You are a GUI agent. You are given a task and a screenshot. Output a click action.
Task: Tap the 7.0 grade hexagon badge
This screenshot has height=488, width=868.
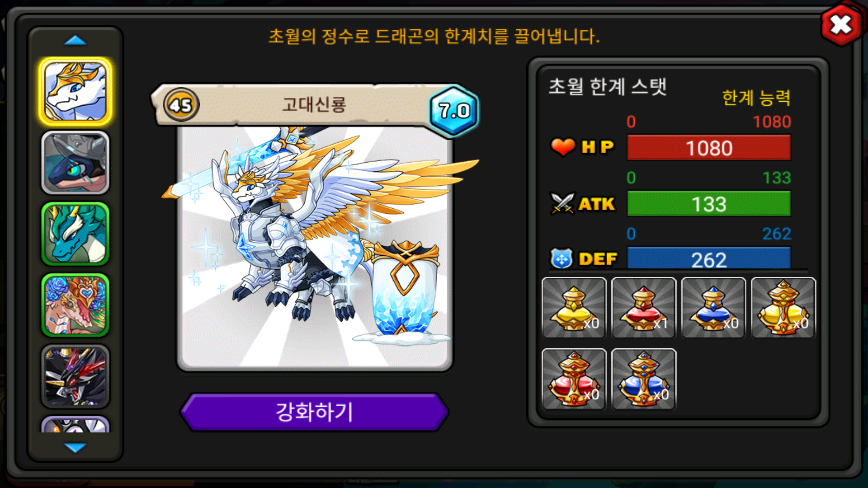point(454,111)
